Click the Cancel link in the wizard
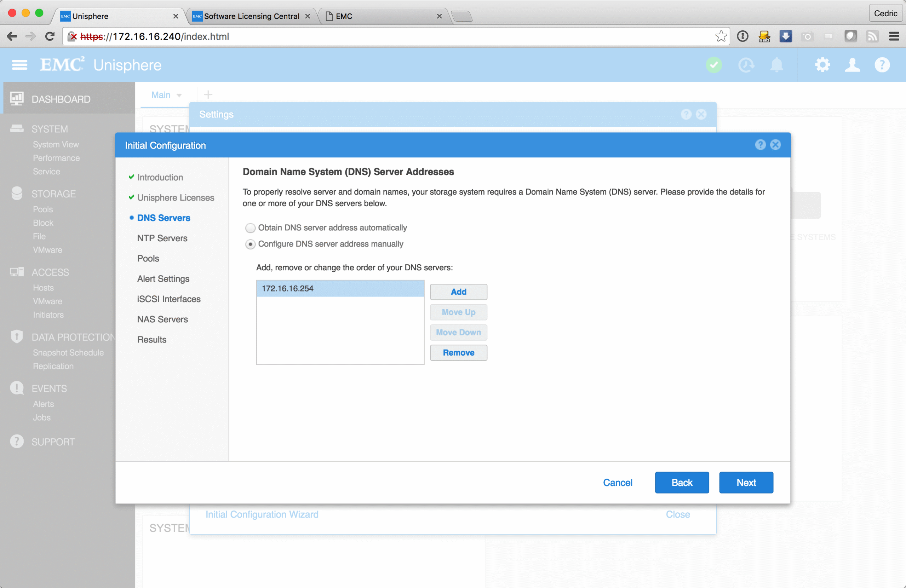 click(617, 483)
